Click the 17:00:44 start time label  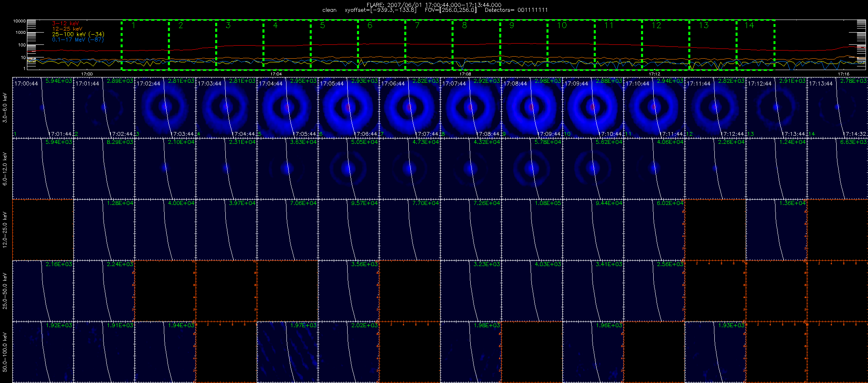tap(26, 84)
